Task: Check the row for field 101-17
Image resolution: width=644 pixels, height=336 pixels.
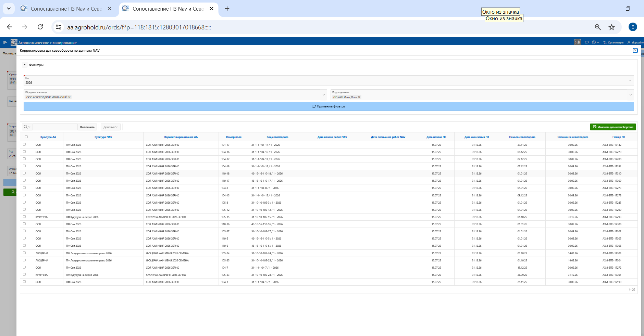Action: click(24, 144)
